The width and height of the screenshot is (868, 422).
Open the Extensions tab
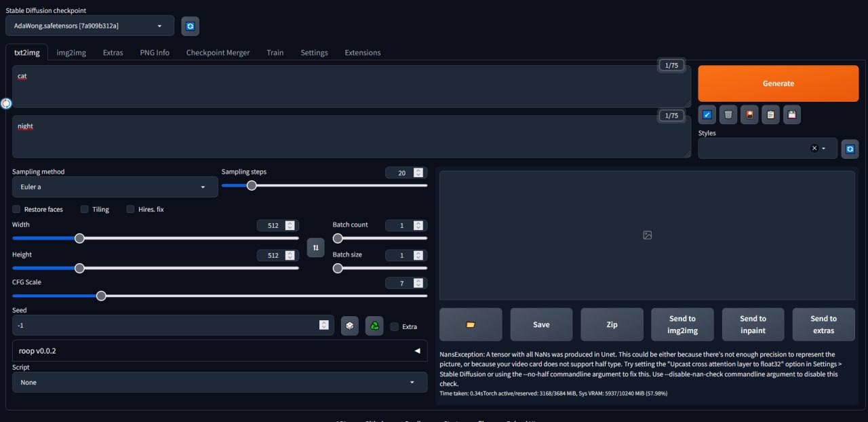pos(362,52)
